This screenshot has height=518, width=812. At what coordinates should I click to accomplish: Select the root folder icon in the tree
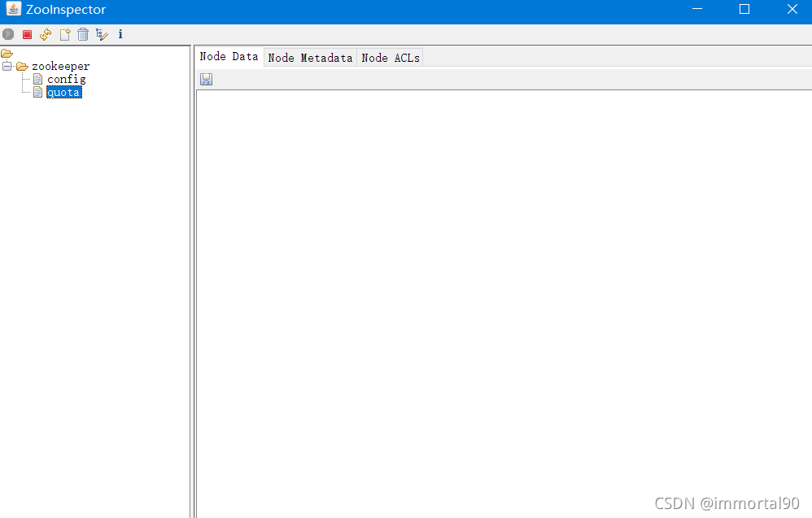pos(7,54)
